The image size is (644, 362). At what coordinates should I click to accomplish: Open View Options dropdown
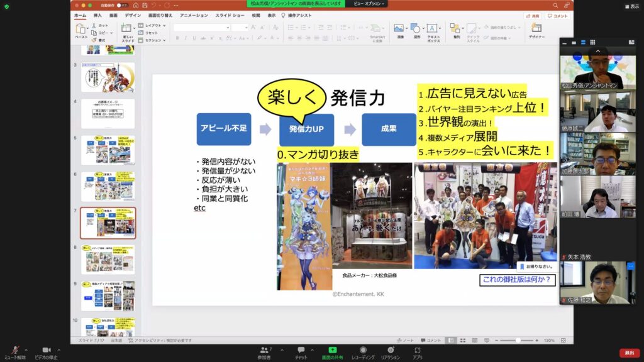(369, 4)
